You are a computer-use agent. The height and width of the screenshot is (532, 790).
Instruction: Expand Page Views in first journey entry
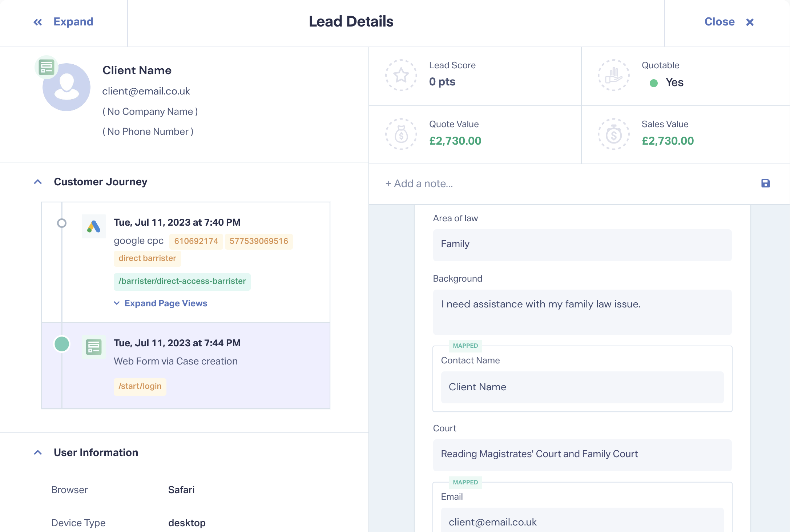[161, 303]
